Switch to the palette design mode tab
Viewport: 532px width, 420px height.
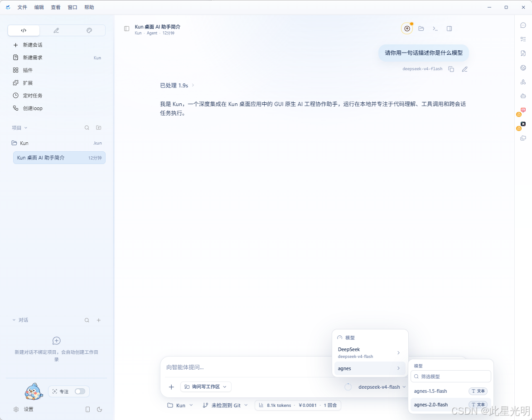89,30
